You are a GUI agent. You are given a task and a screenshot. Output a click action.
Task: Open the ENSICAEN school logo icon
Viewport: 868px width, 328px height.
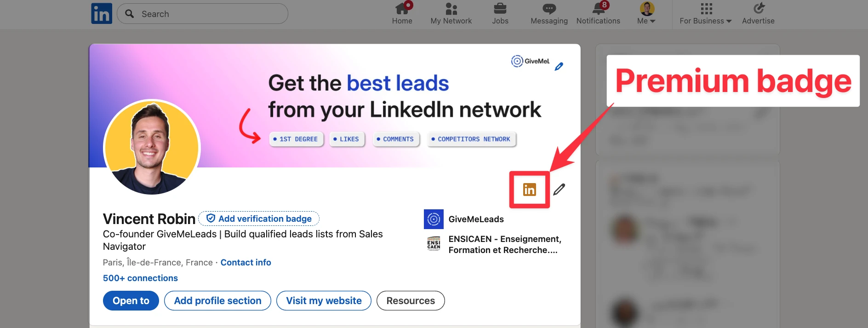point(434,244)
